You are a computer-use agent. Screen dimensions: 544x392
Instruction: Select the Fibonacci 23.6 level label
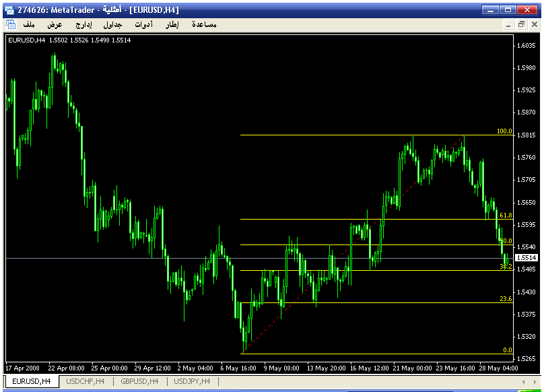(506, 298)
